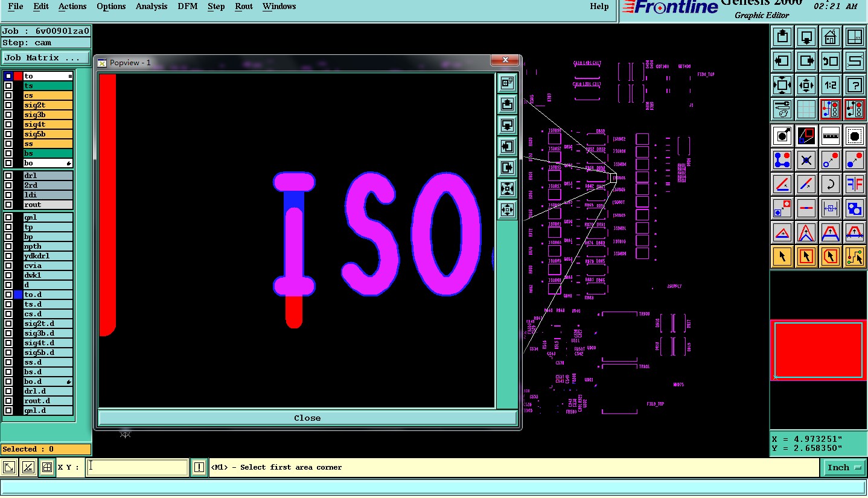Select the width dimension tool icon
The width and height of the screenshot is (868, 498).
point(831,208)
